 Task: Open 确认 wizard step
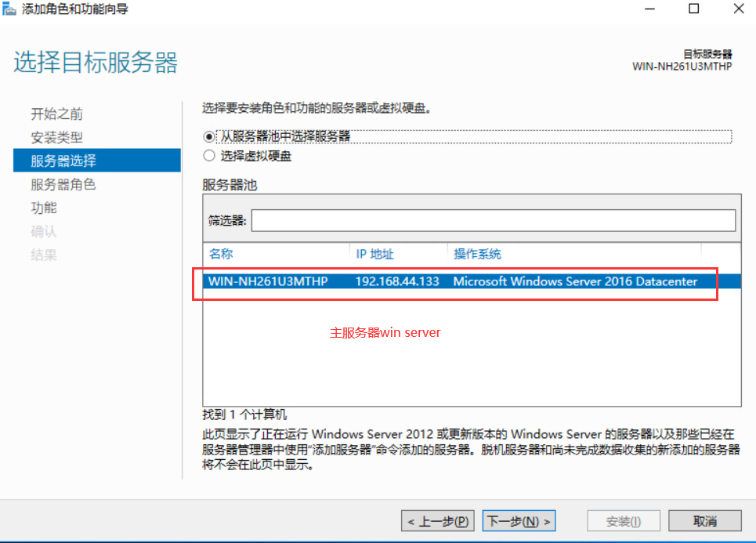pos(44,231)
